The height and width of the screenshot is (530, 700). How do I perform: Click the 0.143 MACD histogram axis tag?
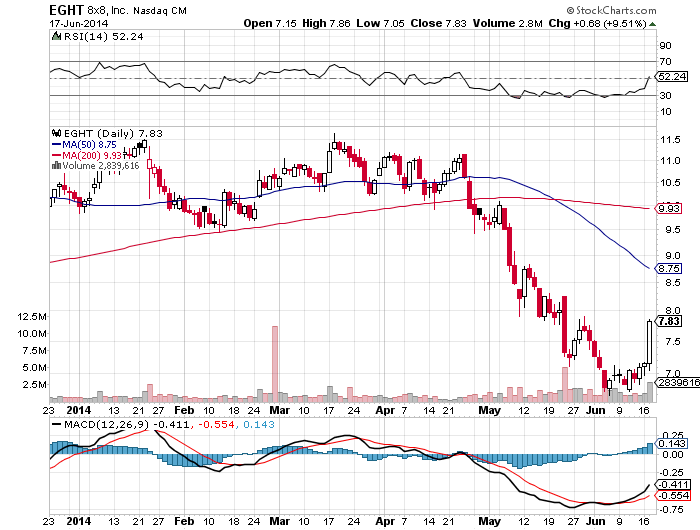click(671, 443)
